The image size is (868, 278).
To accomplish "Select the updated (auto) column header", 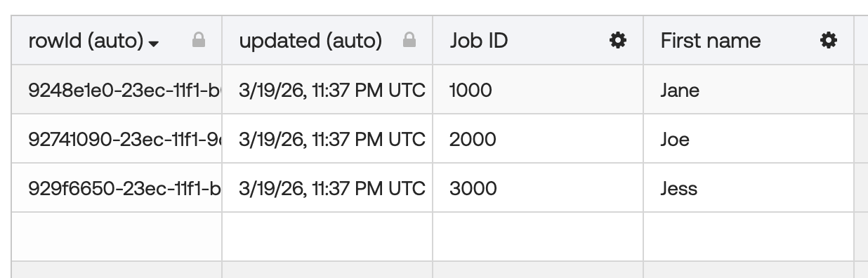I will (327, 41).
